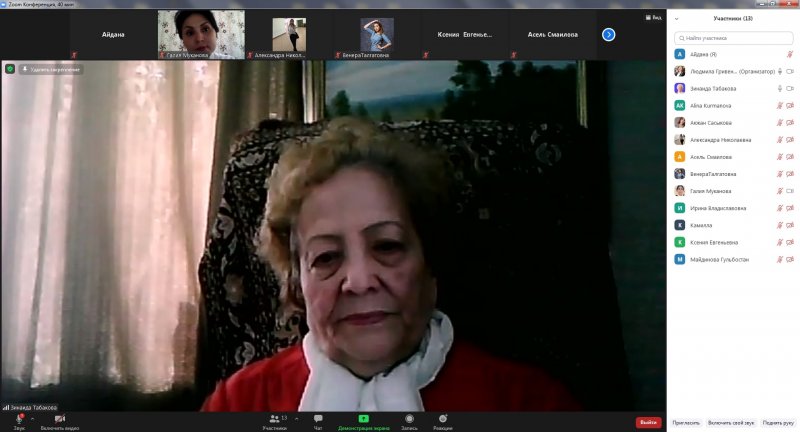Click camera-off icon for Камилла
The image size is (800, 432).
(x=790, y=225)
